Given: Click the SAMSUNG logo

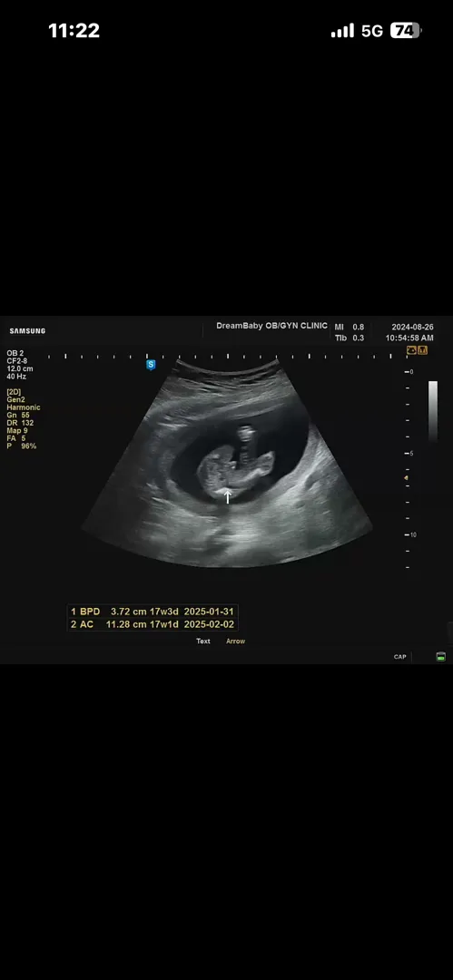Looking at the screenshot, I should click(x=27, y=331).
